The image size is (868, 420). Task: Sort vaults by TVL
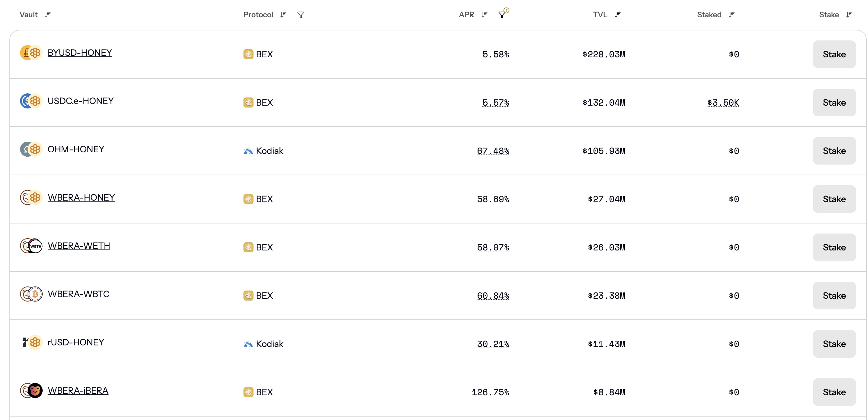pos(617,14)
